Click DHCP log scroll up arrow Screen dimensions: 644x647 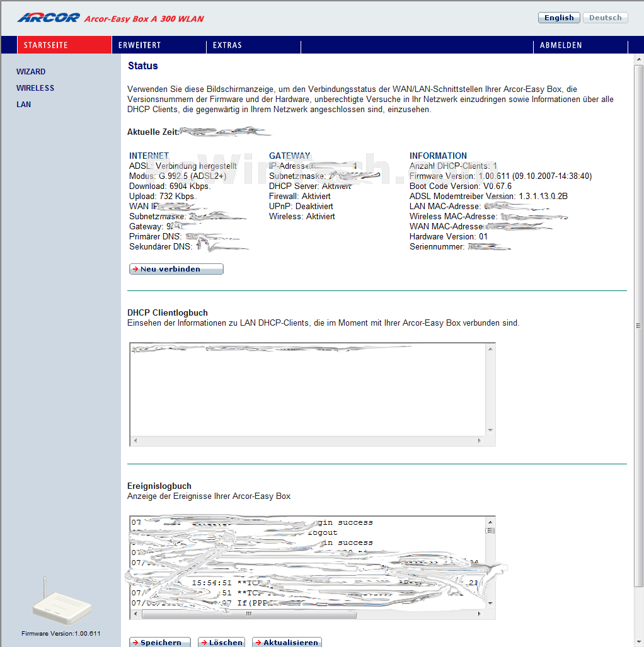tap(490, 349)
